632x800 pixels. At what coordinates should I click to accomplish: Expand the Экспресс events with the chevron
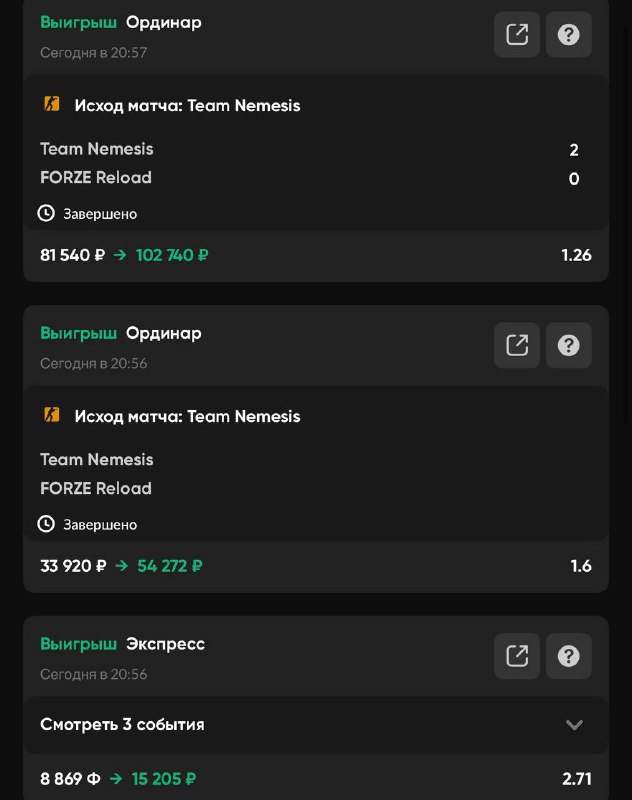[x=574, y=725]
